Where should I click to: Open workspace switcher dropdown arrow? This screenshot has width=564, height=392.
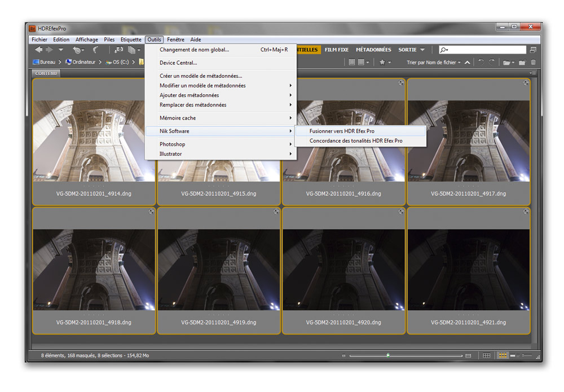coord(422,50)
